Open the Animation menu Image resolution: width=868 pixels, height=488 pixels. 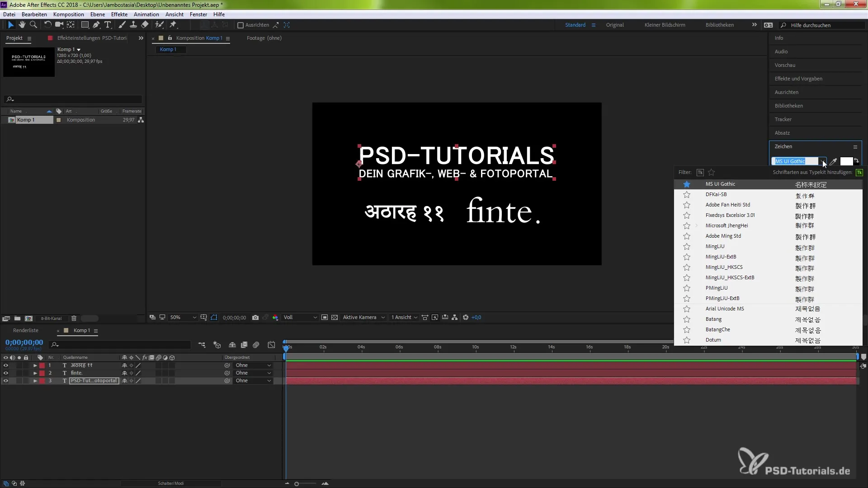pyautogui.click(x=146, y=14)
